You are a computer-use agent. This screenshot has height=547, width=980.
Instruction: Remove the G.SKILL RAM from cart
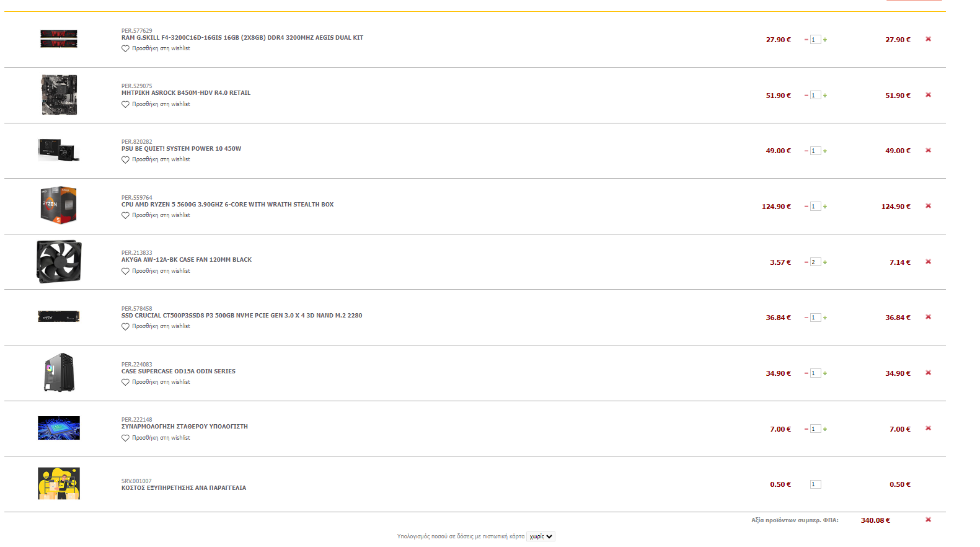928,39
